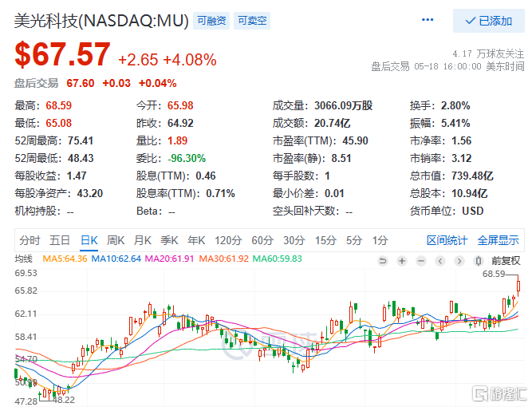The image size is (532, 407).
Task: Switch to the 60分 chart tab
Action: [262, 239]
